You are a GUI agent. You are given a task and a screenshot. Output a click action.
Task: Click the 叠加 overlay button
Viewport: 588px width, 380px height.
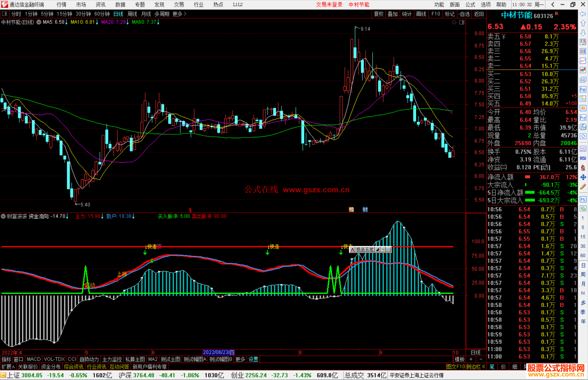393,14
